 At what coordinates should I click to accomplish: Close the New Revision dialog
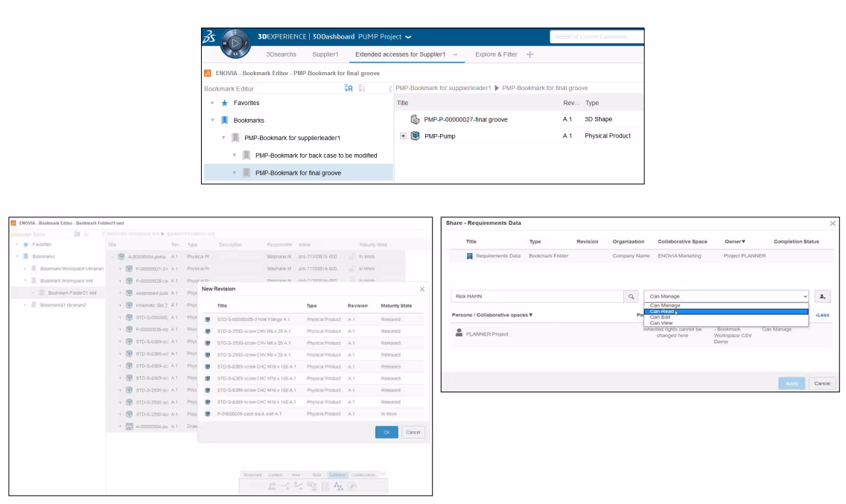422,290
